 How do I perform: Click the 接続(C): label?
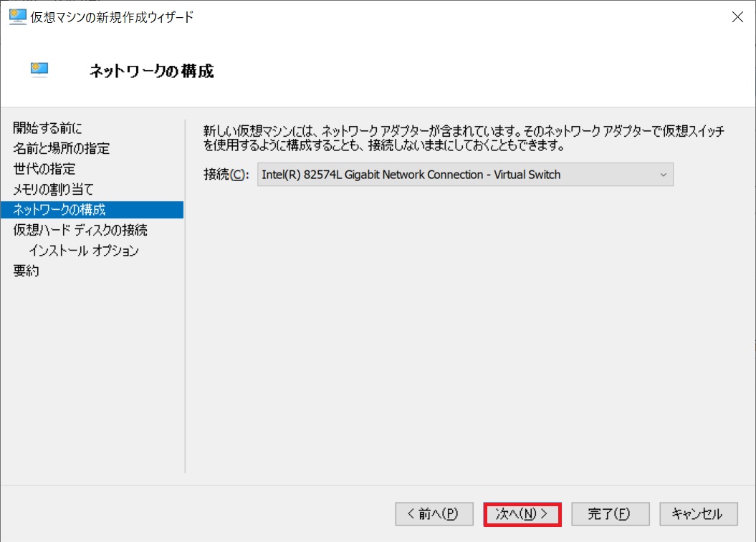226,175
